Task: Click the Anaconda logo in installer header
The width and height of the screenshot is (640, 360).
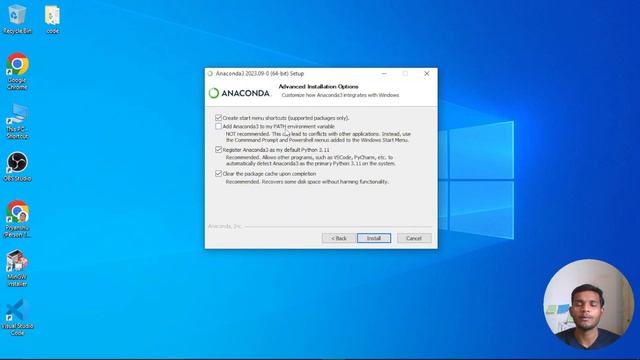Action: 239,93
